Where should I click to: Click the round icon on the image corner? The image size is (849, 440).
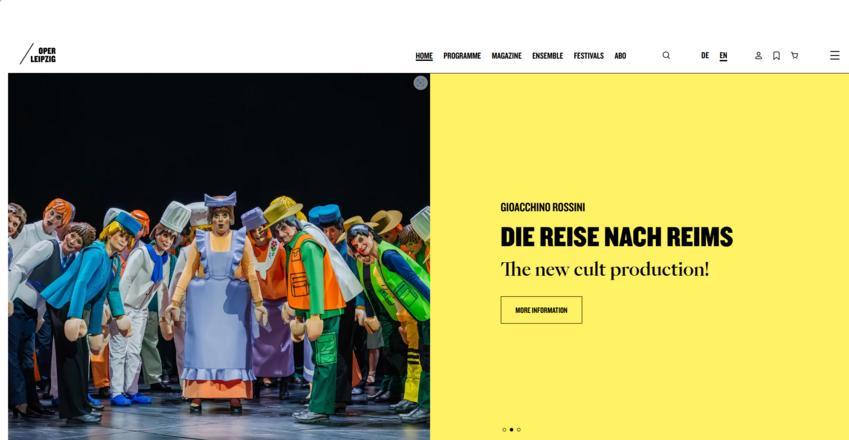tap(421, 83)
